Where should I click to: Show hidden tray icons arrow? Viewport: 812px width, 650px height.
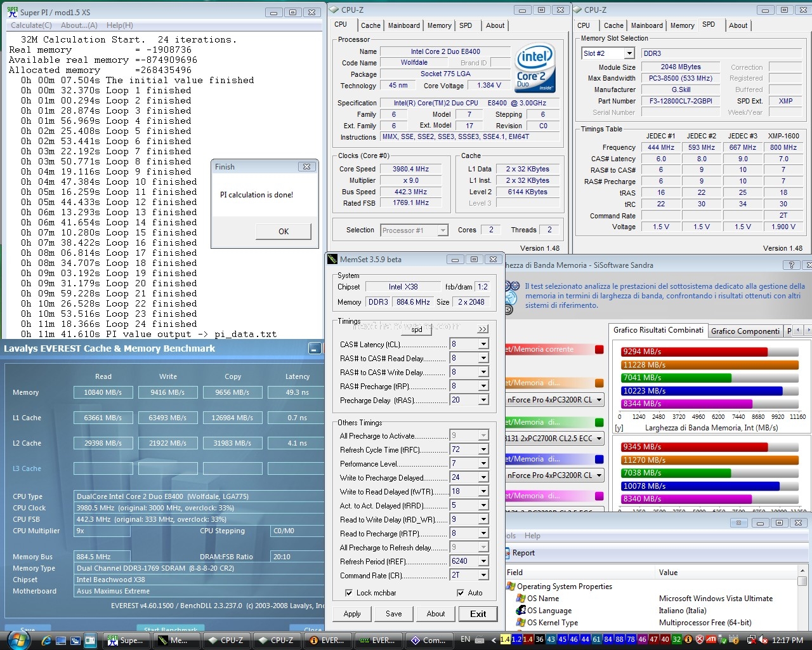click(493, 639)
